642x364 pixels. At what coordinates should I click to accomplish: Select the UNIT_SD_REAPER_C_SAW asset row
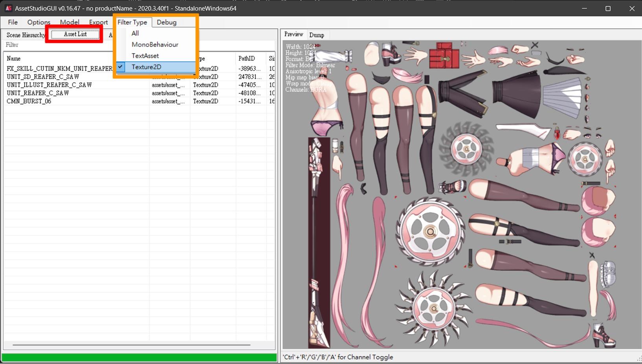point(43,77)
